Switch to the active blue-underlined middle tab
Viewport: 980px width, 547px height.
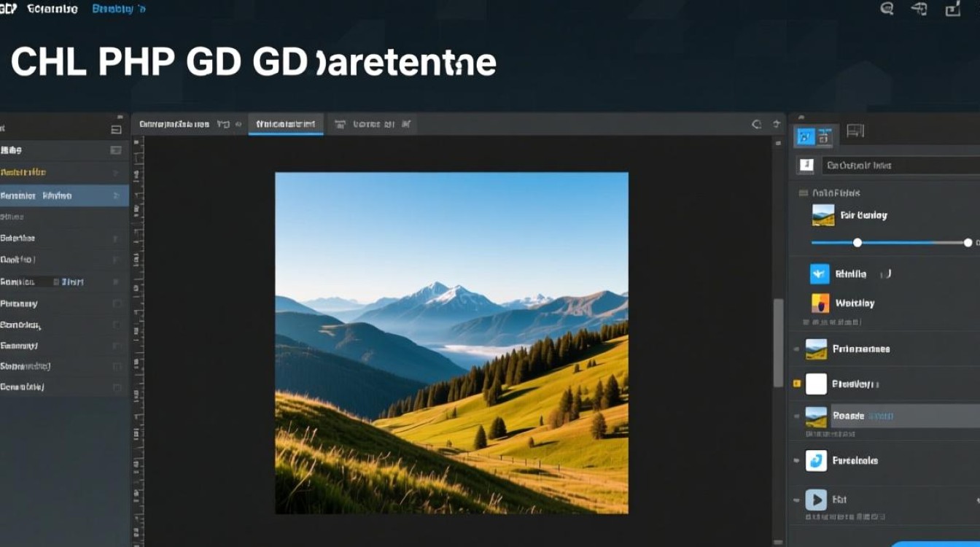click(286, 125)
